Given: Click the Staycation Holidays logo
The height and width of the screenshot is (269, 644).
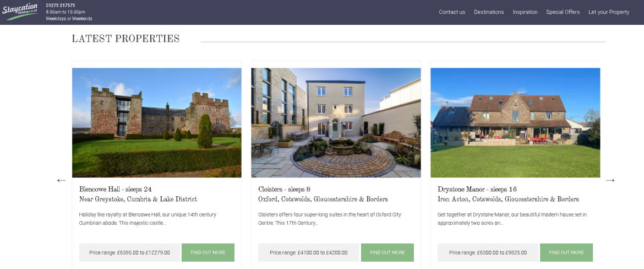Looking at the screenshot, I should 20,12.
